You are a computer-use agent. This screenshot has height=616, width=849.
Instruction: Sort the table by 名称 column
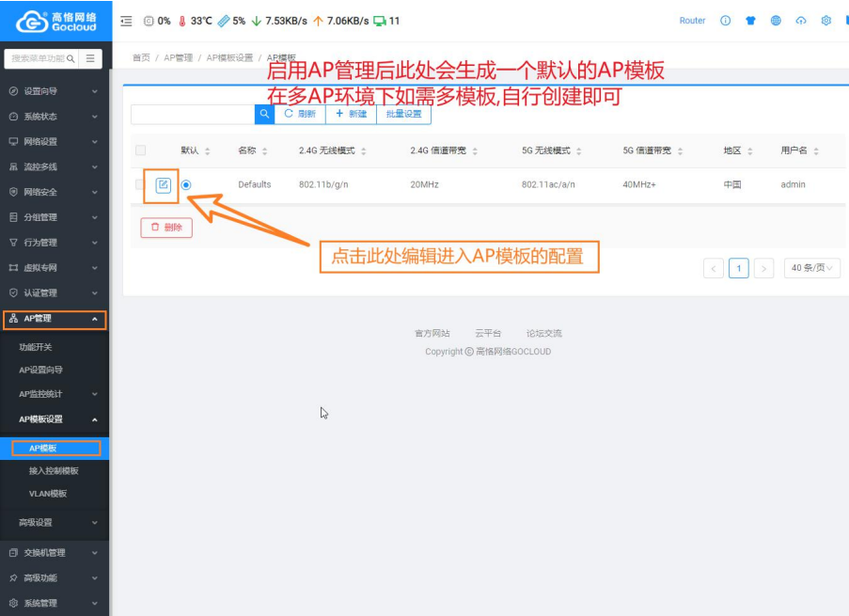coord(253,150)
